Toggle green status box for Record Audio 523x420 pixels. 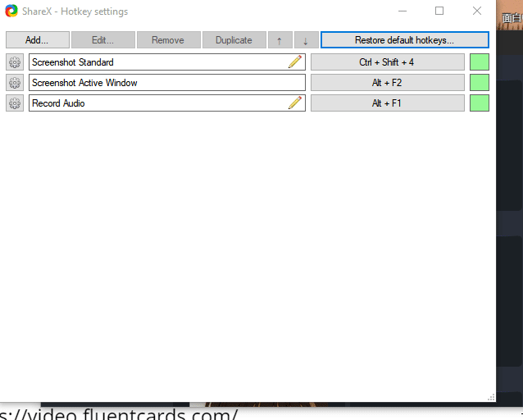(x=480, y=103)
